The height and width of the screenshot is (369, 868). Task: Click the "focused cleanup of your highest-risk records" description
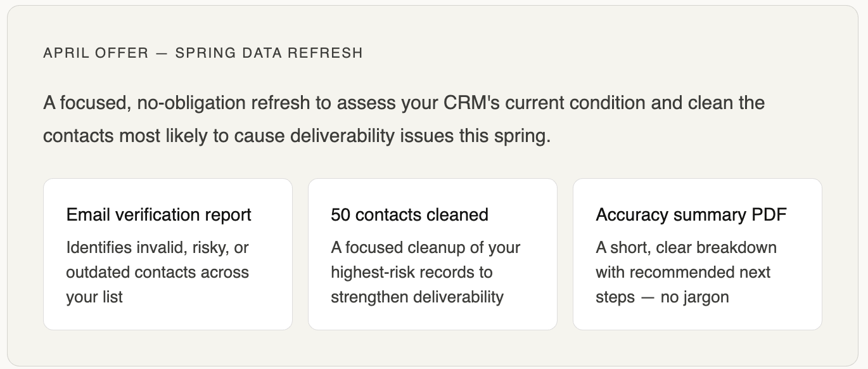[425, 260]
